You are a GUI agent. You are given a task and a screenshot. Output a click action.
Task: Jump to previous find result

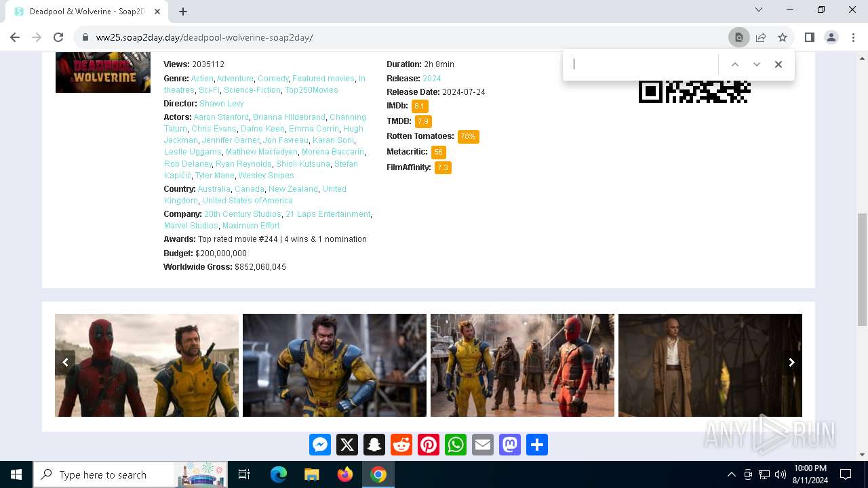734,64
